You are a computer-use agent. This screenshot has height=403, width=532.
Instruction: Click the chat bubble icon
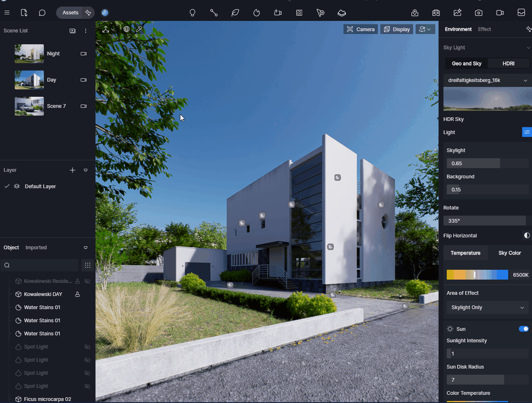[x=42, y=13]
